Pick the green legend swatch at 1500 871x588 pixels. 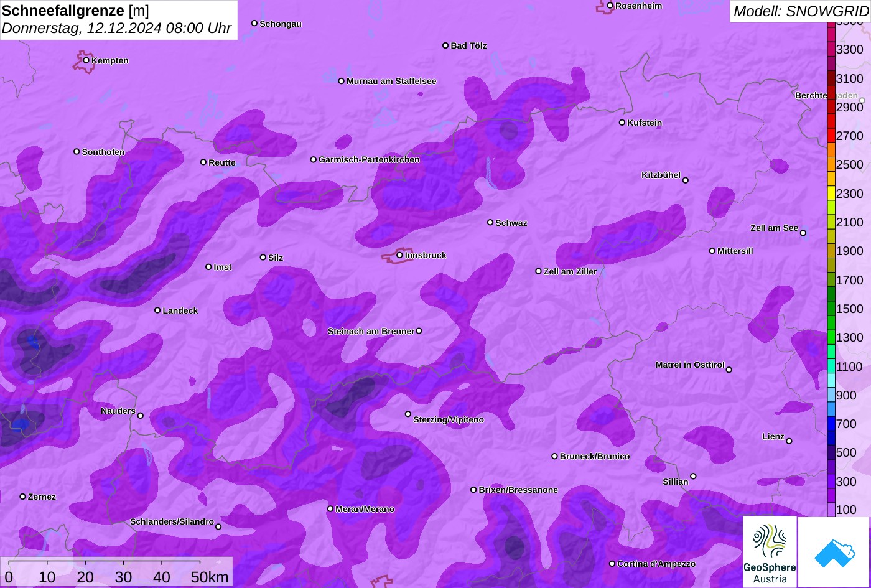click(831, 309)
